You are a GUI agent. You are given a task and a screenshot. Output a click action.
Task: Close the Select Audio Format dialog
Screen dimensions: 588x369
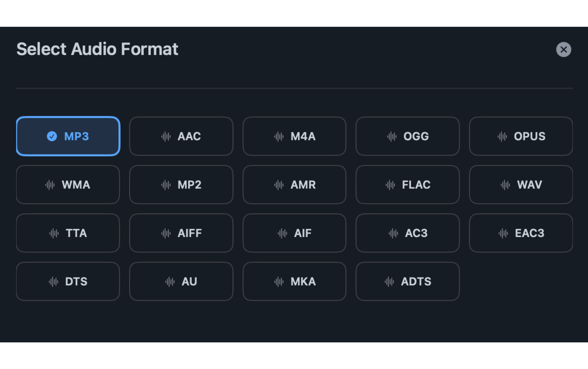(564, 49)
